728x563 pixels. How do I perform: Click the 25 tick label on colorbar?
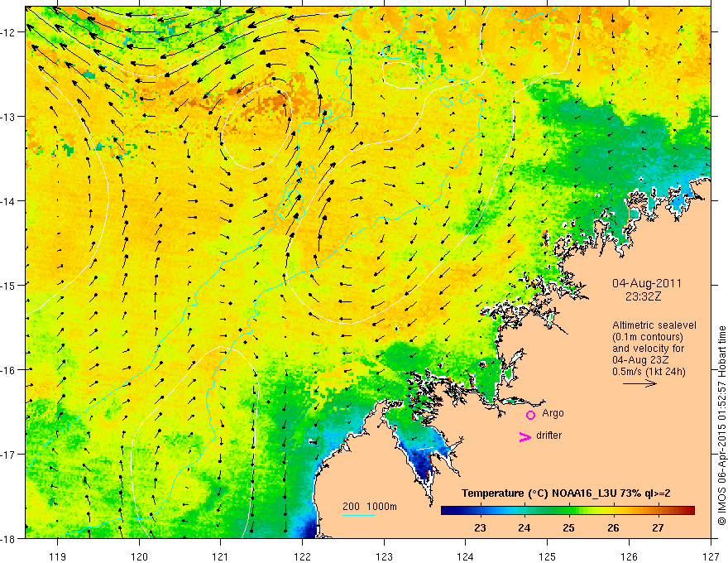[569, 528]
